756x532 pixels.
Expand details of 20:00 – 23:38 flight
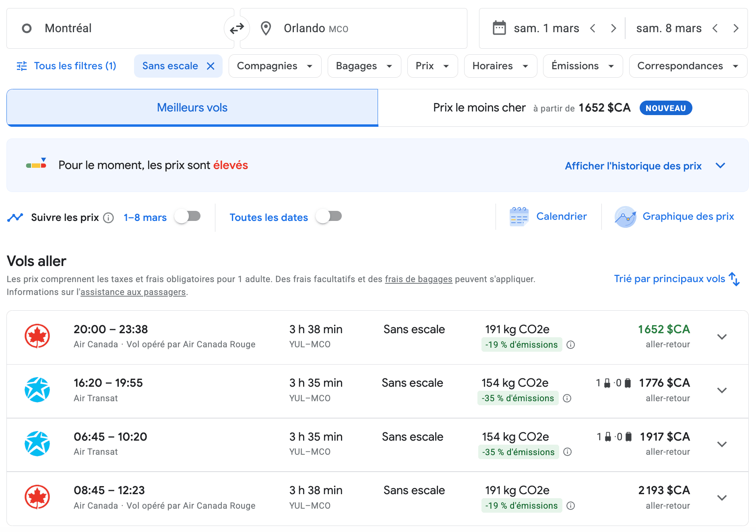coord(722,337)
